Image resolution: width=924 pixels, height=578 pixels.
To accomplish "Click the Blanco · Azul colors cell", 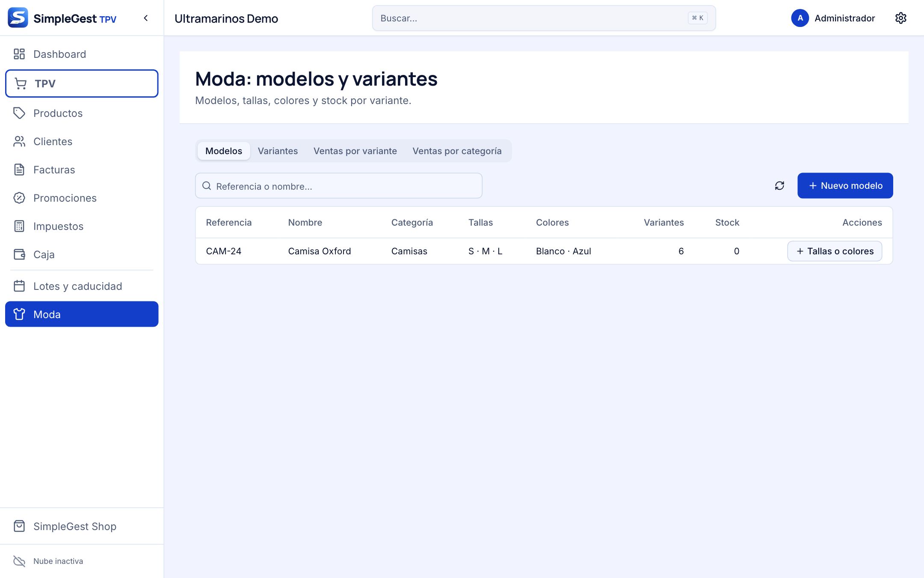I will click(563, 251).
